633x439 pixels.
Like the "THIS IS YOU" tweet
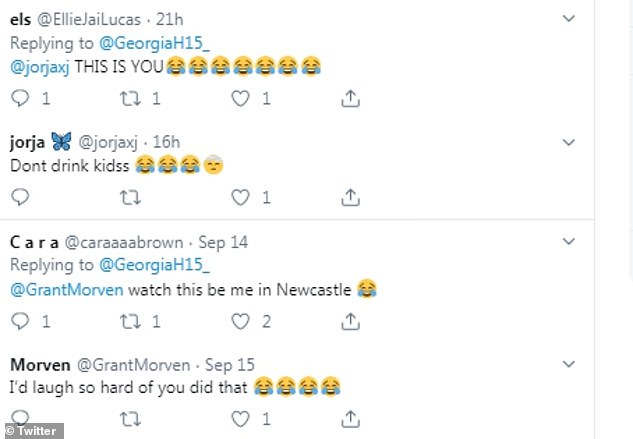241,99
